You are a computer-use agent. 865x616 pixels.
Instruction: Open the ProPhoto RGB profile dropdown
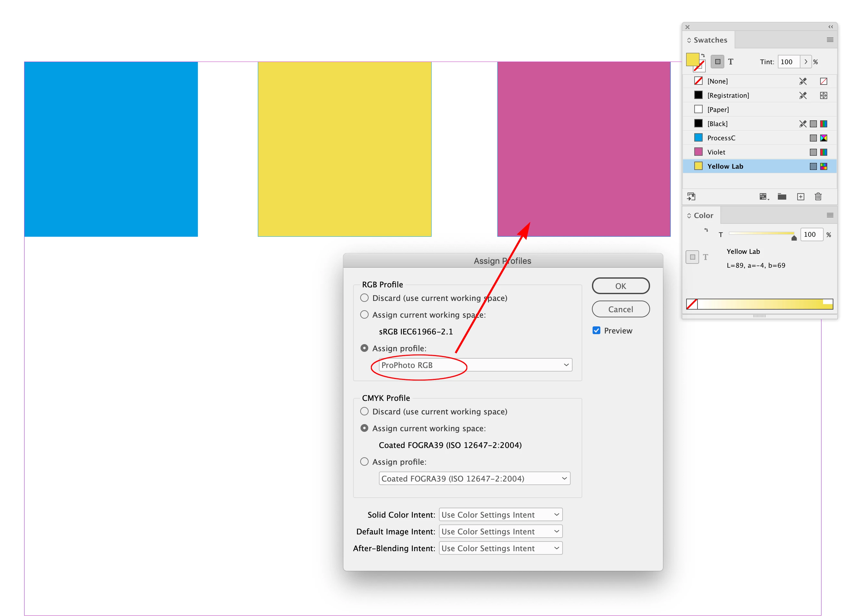(x=475, y=365)
